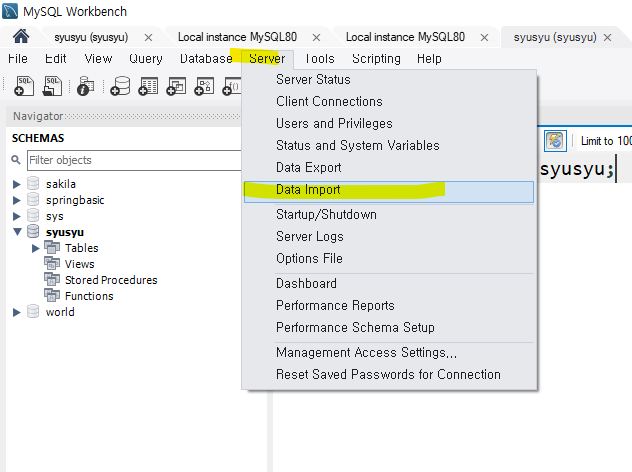Close the second Local instance MySQL80 tab
The height and width of the screenshot is (472, 632).
(484, 37)
